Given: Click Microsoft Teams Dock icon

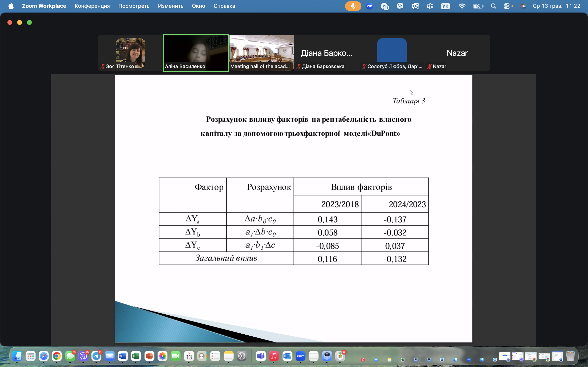Looking at the screenshot, I should (261, 356).
